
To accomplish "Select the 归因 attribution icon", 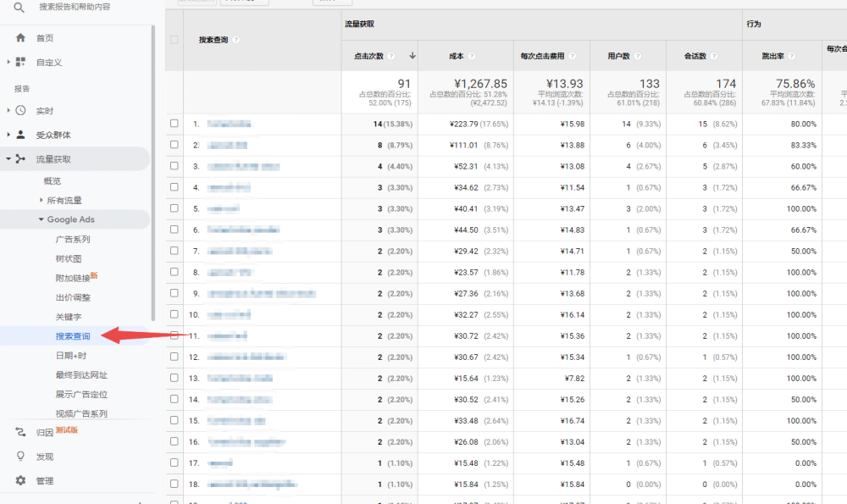I will 21,432.
